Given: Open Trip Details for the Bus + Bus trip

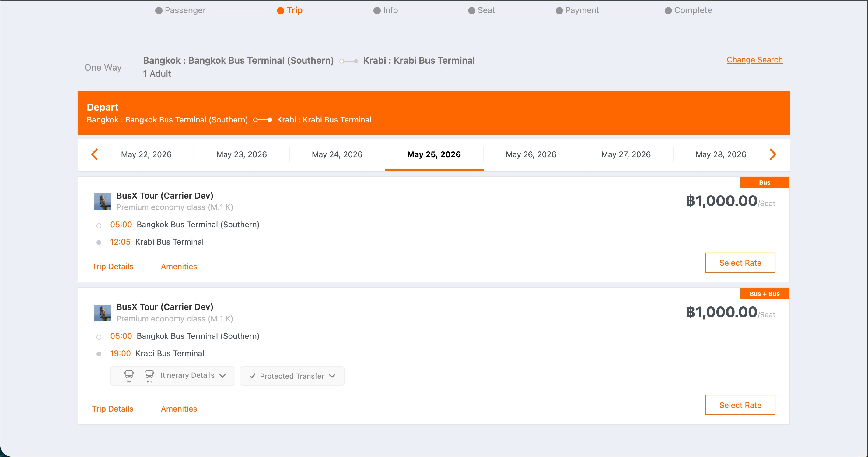Looking at the screenshot, I should tap(113, 409).
